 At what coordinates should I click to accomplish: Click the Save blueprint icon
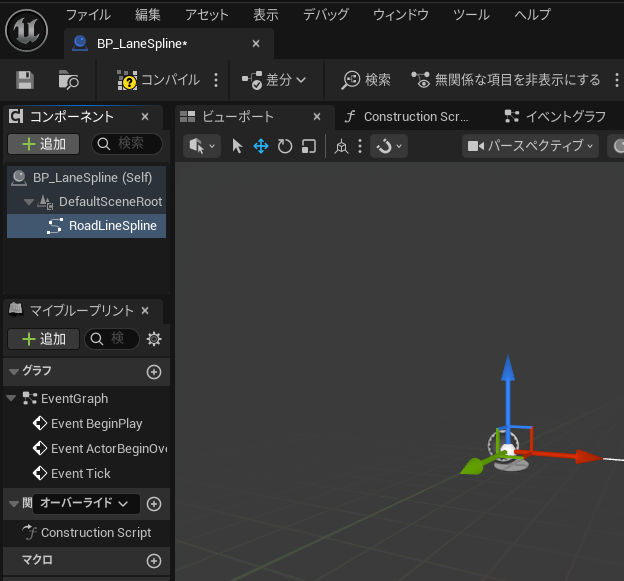click(x=25, y=80)
